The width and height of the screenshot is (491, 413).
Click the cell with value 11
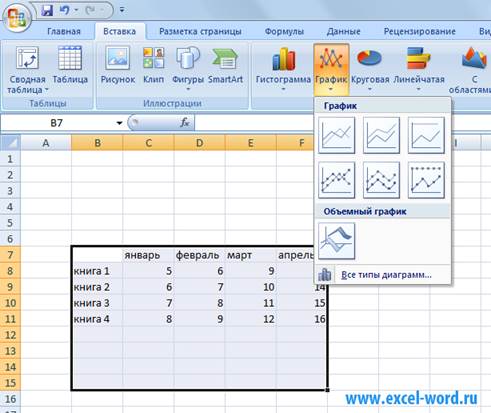coord(251,303)
